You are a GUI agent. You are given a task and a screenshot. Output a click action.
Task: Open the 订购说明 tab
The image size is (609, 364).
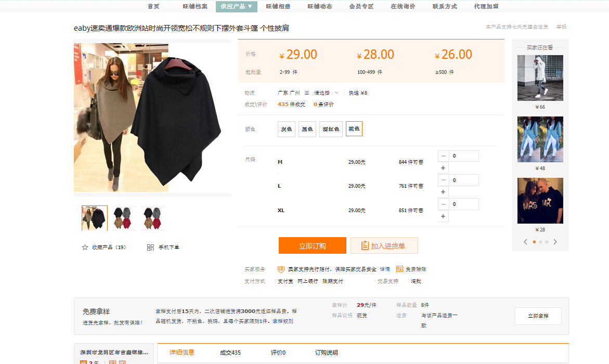click(327, 353)
